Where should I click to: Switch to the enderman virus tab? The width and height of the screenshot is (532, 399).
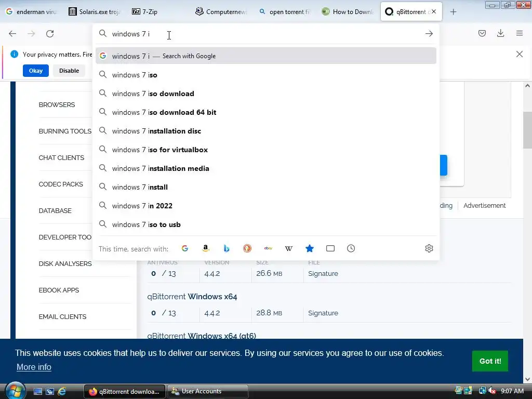click(x=31, y=11)
